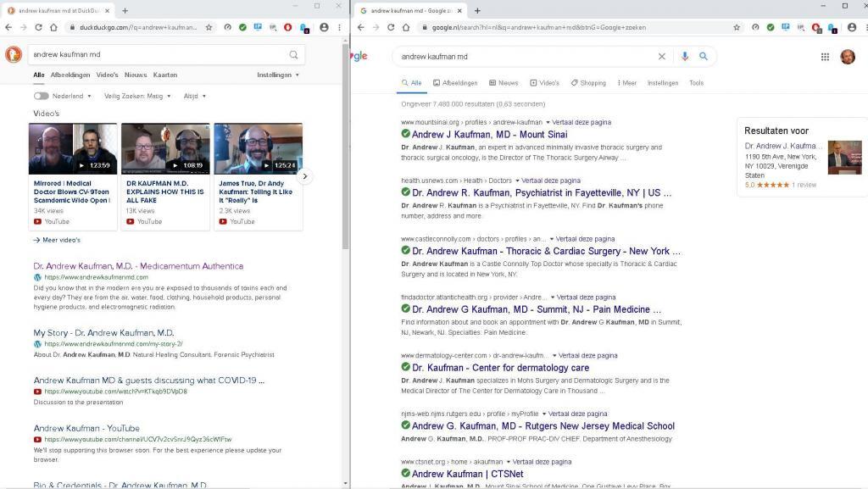Select DuckDuckGo Video's tab
Image resolution: width=868 pixels, height=489 pixels.
(x=108, y=75)
